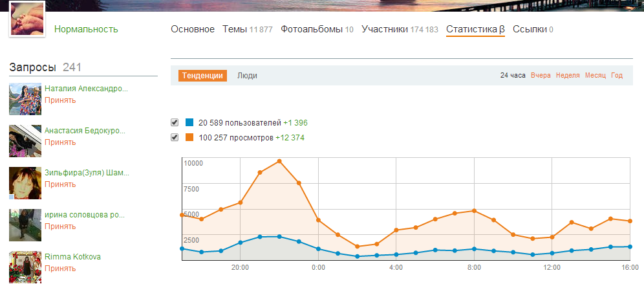Screen dimensions: 644x286
Task: Click the 20:00 axis label
Action: tap(241, 267)
